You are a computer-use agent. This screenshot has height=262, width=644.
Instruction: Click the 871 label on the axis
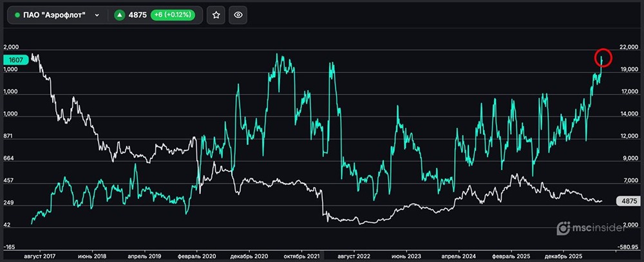coord(8,136)
